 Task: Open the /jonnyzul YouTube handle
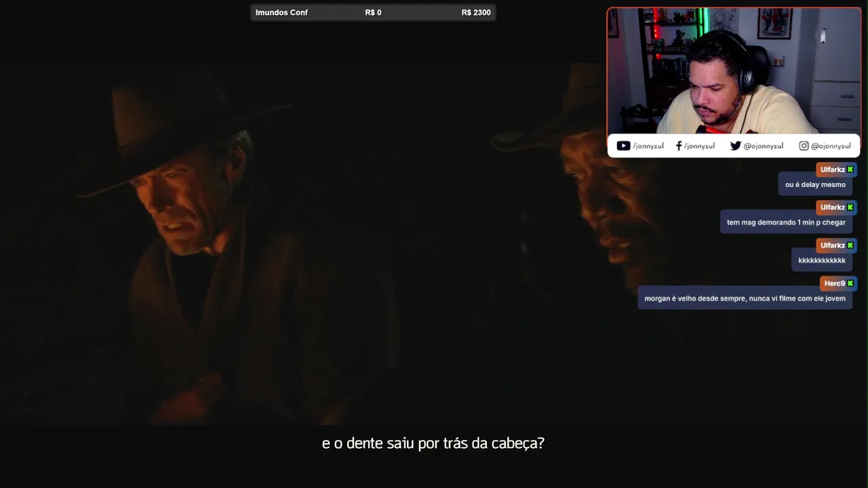click(x=648, y=146)
